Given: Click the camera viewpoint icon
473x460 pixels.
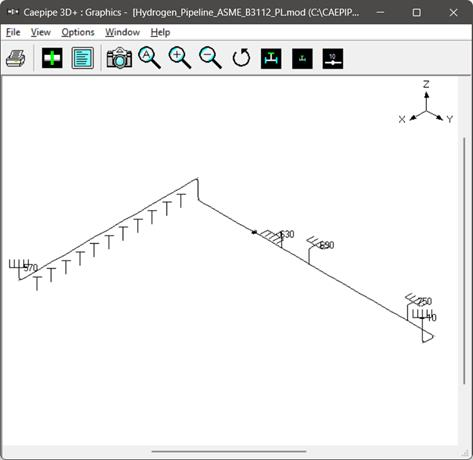Looking at the screenshot, I should 119,58.
